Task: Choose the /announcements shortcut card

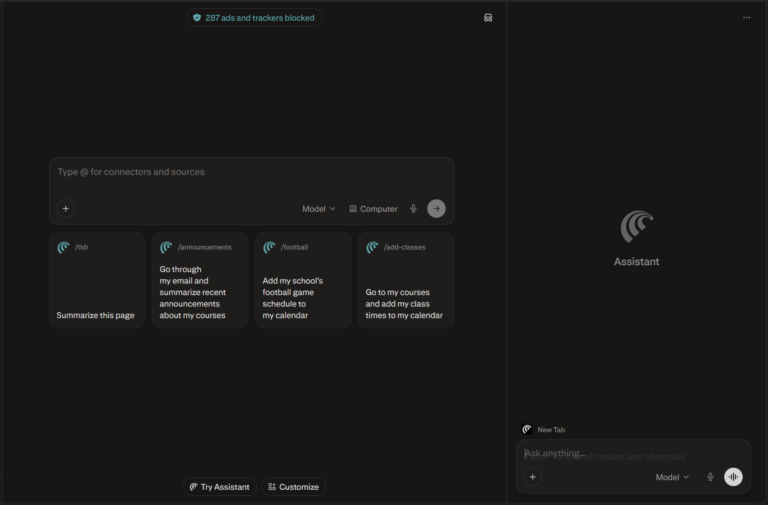Action: tap(200, 280)
